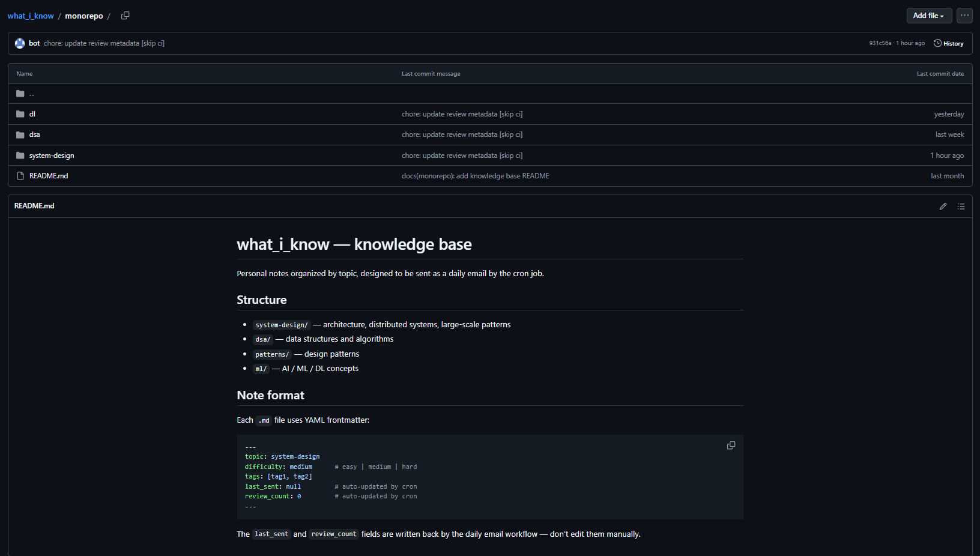This screenshot has width=980, height=556.
Task: Click the bot avatar image
Action: tap(20, 43)
